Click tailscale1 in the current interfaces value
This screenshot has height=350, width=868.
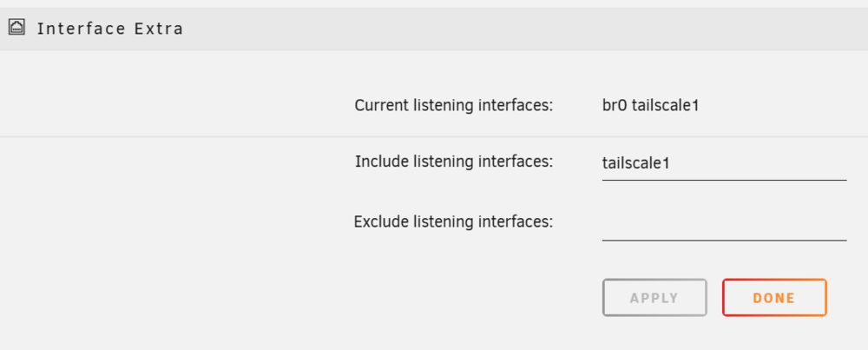(665, 105)
